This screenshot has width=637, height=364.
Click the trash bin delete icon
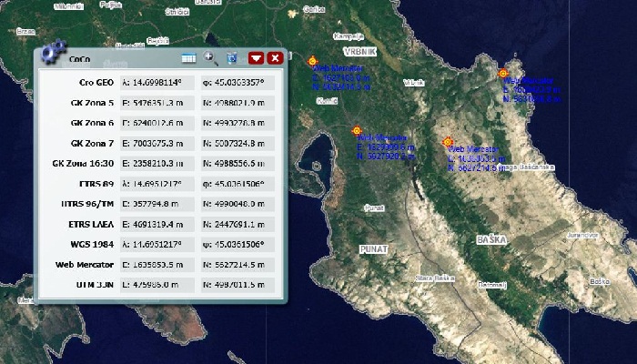click(232, 58)
